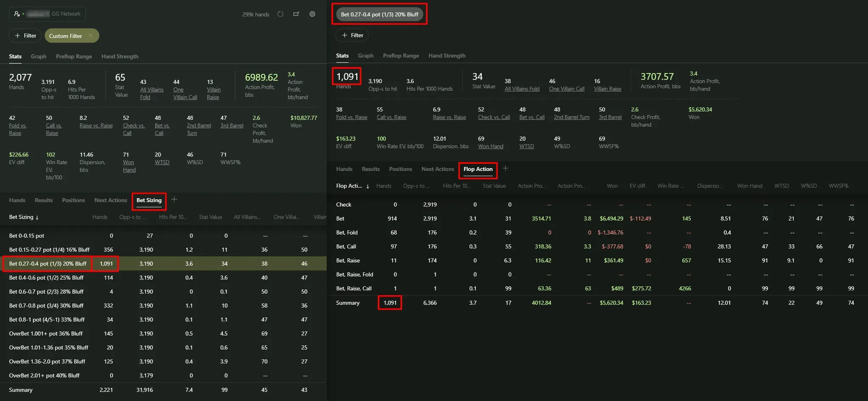Viewport: 868px width, 401px height.
Task: Open Hand Strength tab in right panel
Action: tap(447, 56)
